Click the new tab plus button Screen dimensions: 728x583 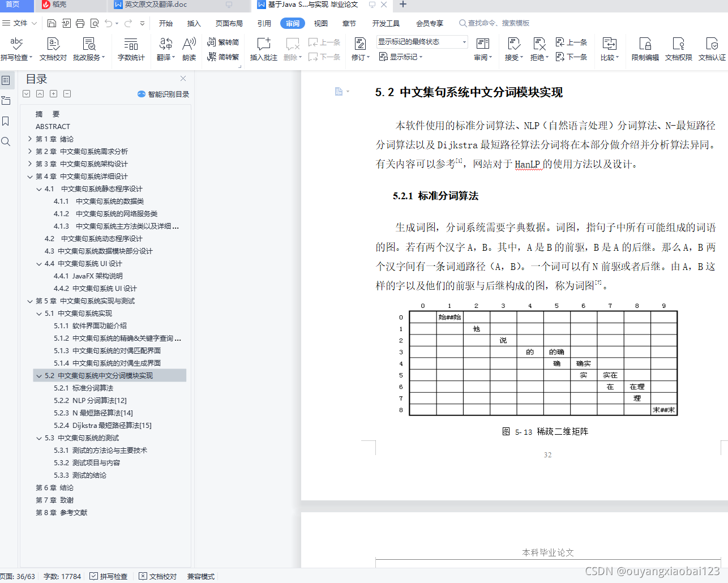coord(403,5)
